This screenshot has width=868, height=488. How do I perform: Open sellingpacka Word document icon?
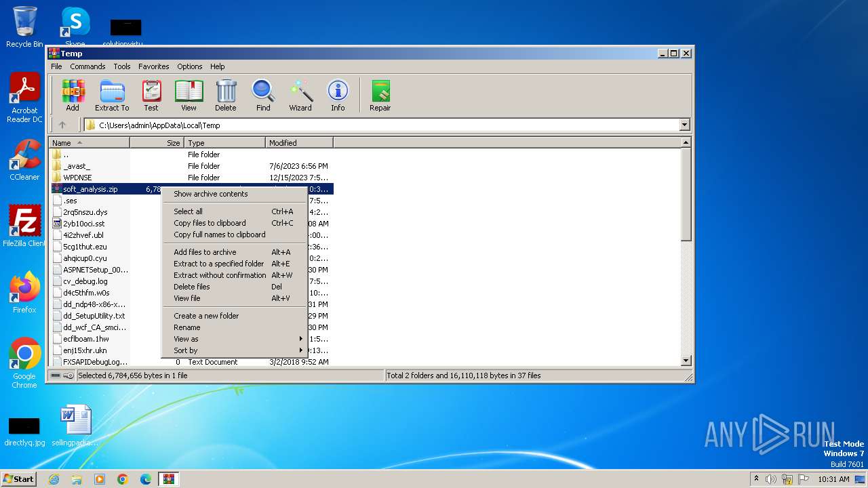[x=75, y=426]
